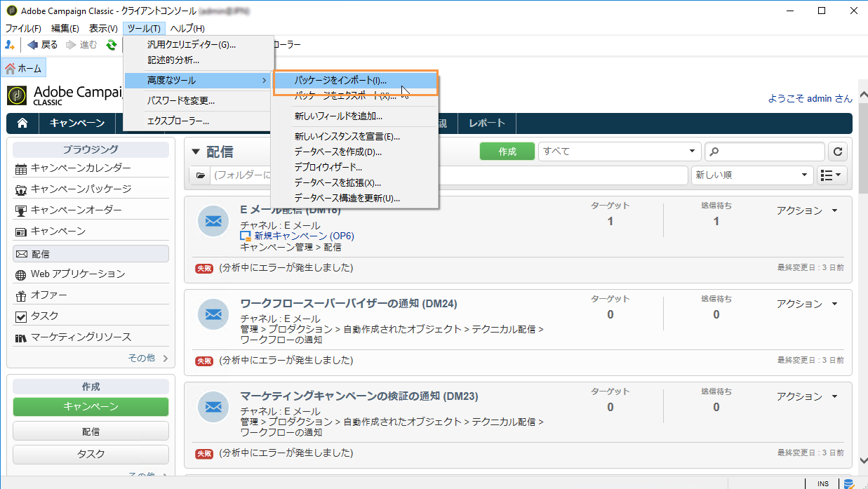This screenshot has height=489, width=868.
Task: Open マーケティングキャンペーンの検証の通知 (DM23) delivery
Action: 359,396
